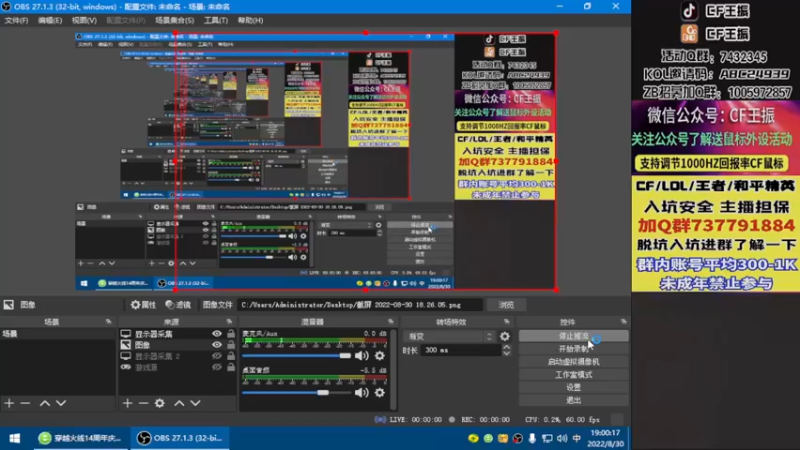Viewport: 800px width, 450px height.
Task: Click 时长 300 ms duration field
Action: pyautogui.click(x=461, y=350)
